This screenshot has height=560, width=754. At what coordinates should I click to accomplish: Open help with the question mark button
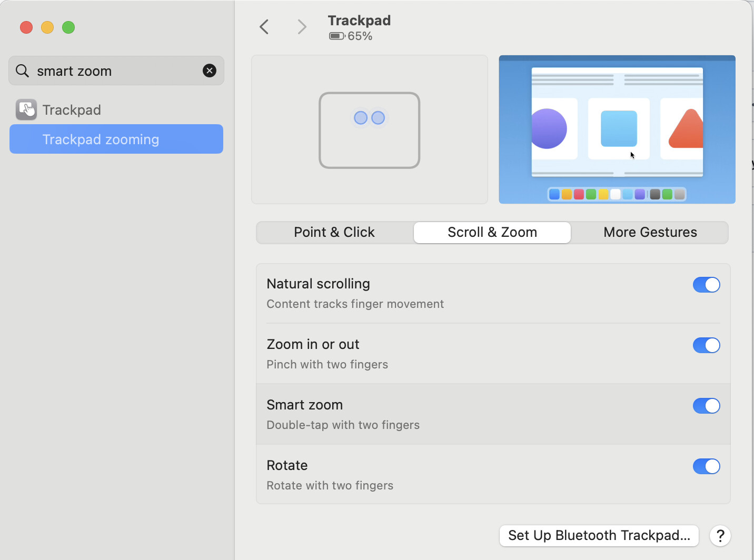click(720, 536)
